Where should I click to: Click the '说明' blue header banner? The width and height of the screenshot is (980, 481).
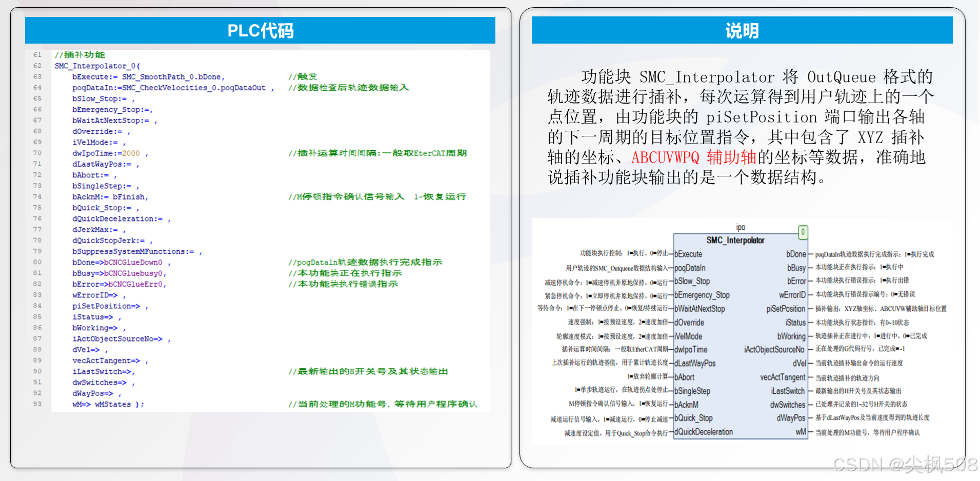[x=742, y=30]
